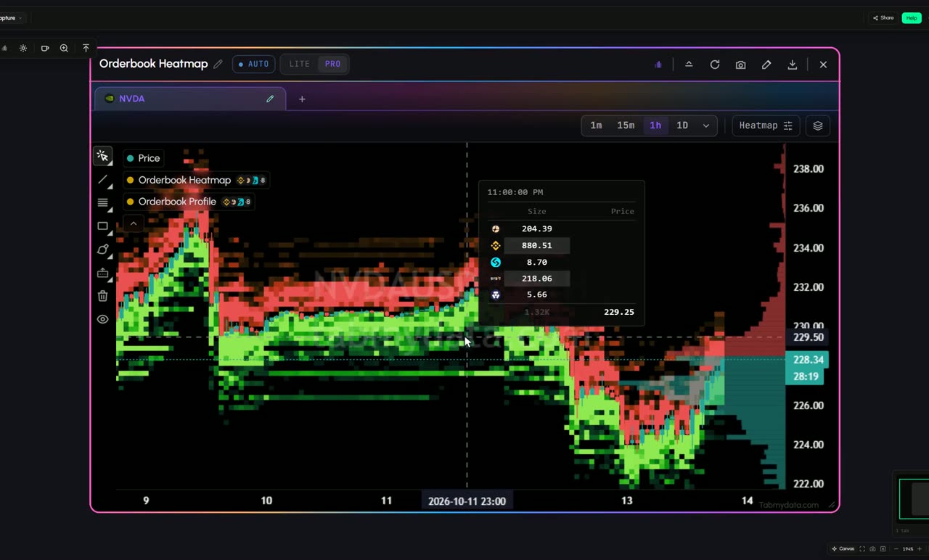Select the 1D timeframe
The image size is (929, 560).
(682, 125)
